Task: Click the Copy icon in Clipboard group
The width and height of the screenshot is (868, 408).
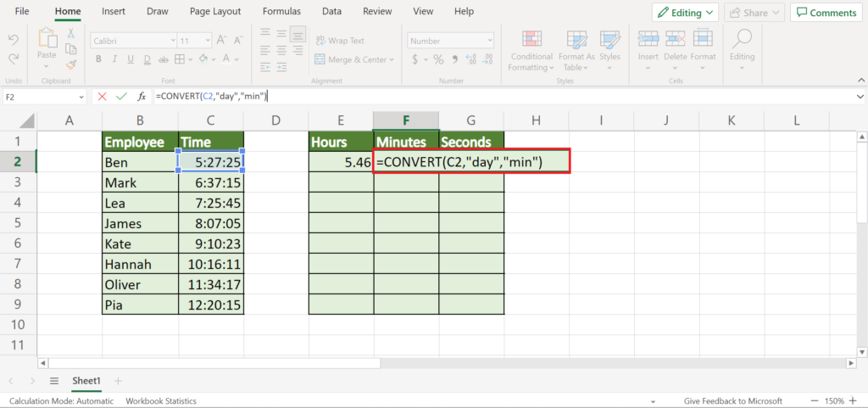Action: [70, 48]
